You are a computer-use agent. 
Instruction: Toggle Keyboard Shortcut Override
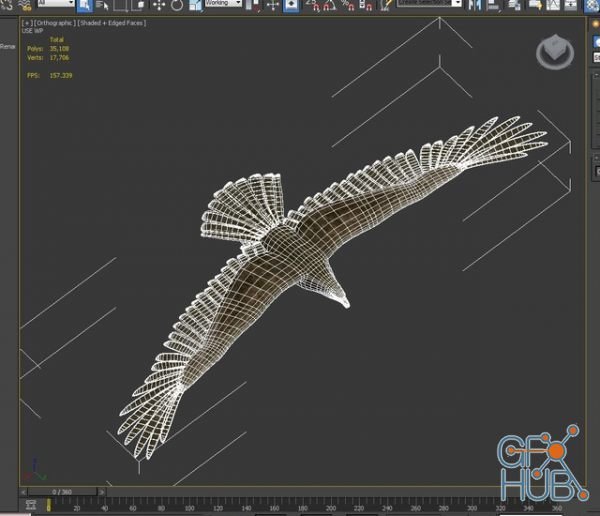[291, 5]
